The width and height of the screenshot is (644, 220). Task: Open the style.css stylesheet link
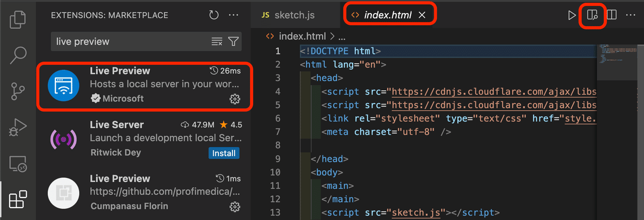[579, 119]
